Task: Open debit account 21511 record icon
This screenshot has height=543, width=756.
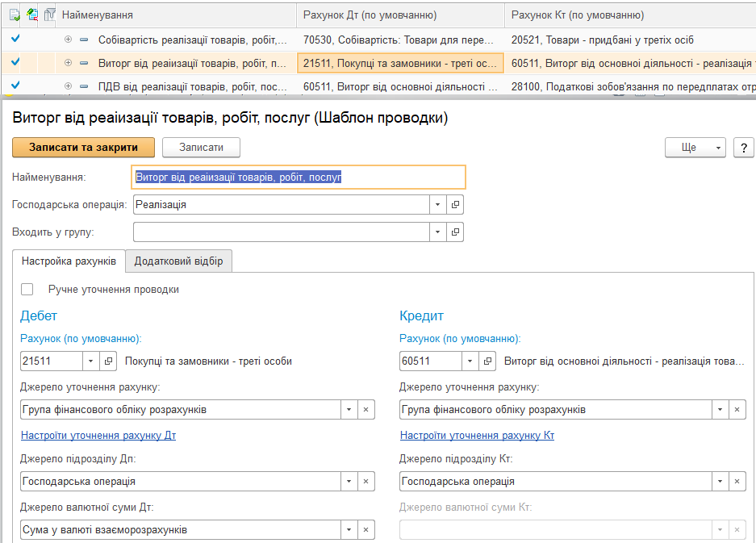Action: pyautogui.click(x=110, y=361)
